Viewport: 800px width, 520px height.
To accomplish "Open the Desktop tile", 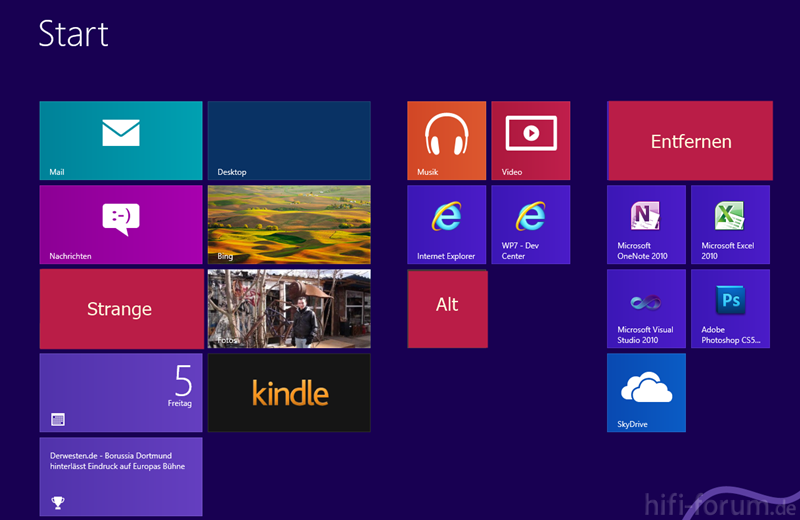I will coord(289,140).
